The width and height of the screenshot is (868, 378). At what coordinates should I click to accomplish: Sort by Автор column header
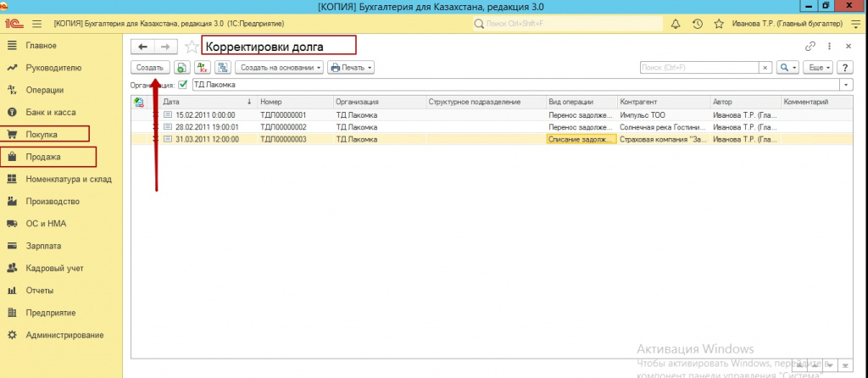(746, 102)
